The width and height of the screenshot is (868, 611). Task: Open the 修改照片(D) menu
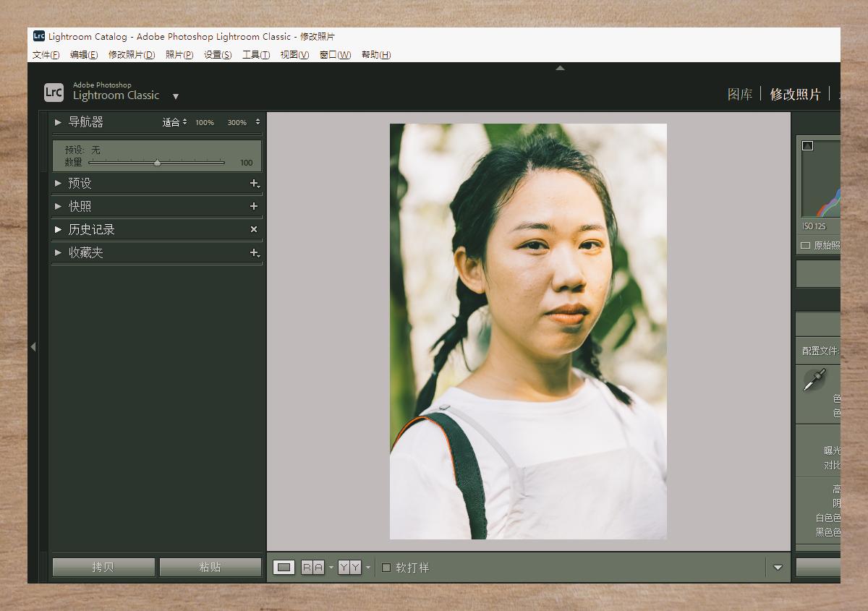coord(132,55)
